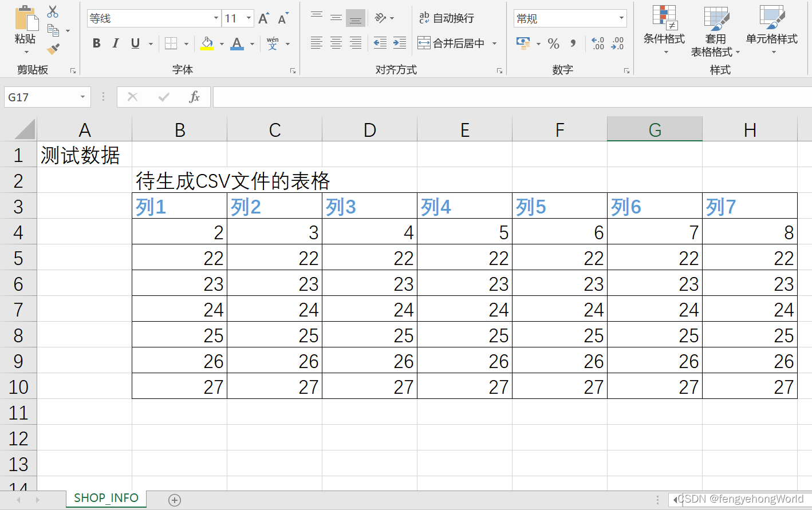The height and width of the screenshot is (510, 812).
Task: Open 对齐方式 alignment dialog launcher
Action: pyautogui.click(x=499, y=70)
